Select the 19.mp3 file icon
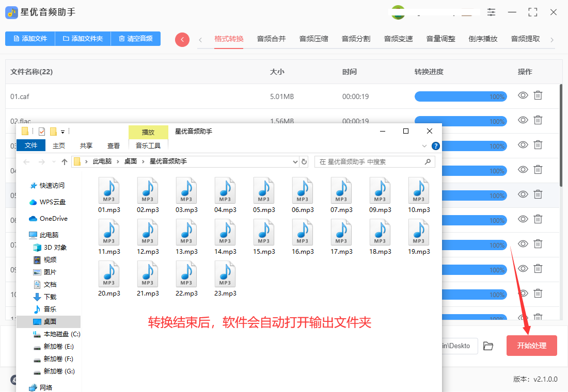The image size is (568, 392). [x=419, y=233]
